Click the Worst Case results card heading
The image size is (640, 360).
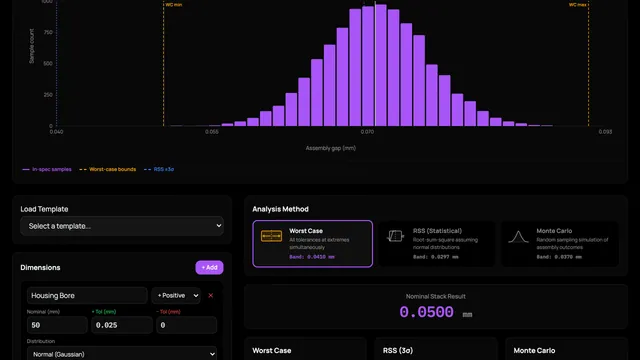click(272, 351)
